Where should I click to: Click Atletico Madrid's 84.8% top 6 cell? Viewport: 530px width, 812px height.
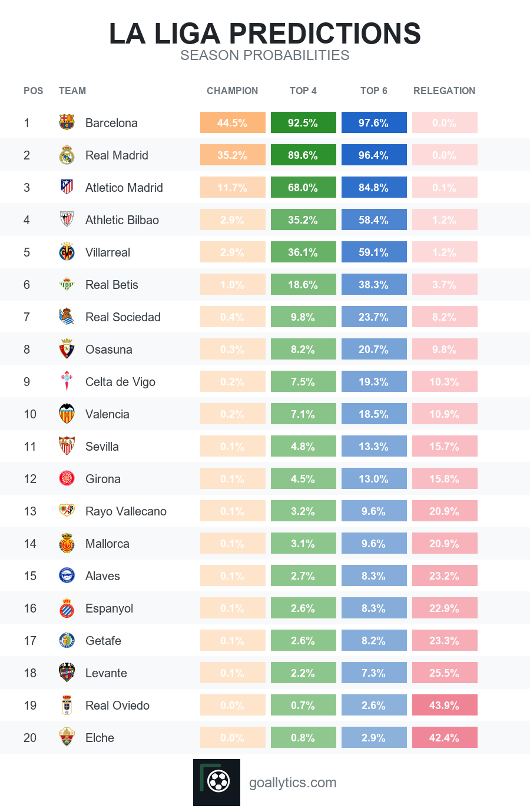click(x=374, y=187)
